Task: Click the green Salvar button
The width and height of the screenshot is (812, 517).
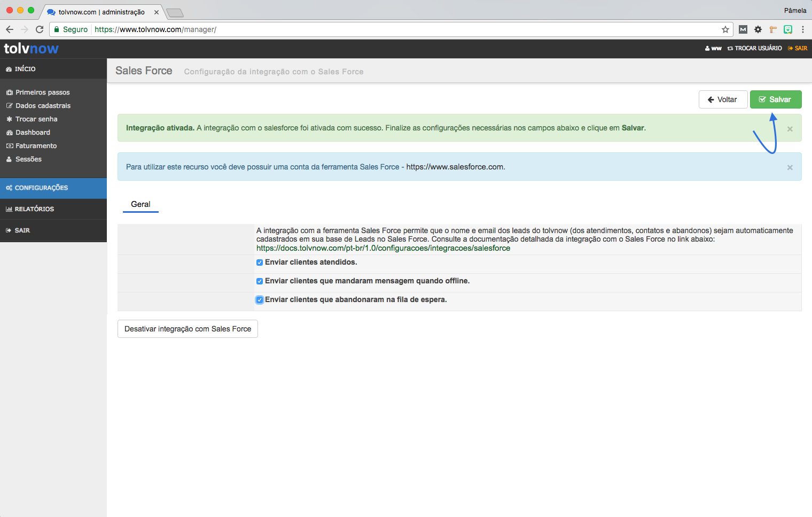Action: tap(776, 99)
